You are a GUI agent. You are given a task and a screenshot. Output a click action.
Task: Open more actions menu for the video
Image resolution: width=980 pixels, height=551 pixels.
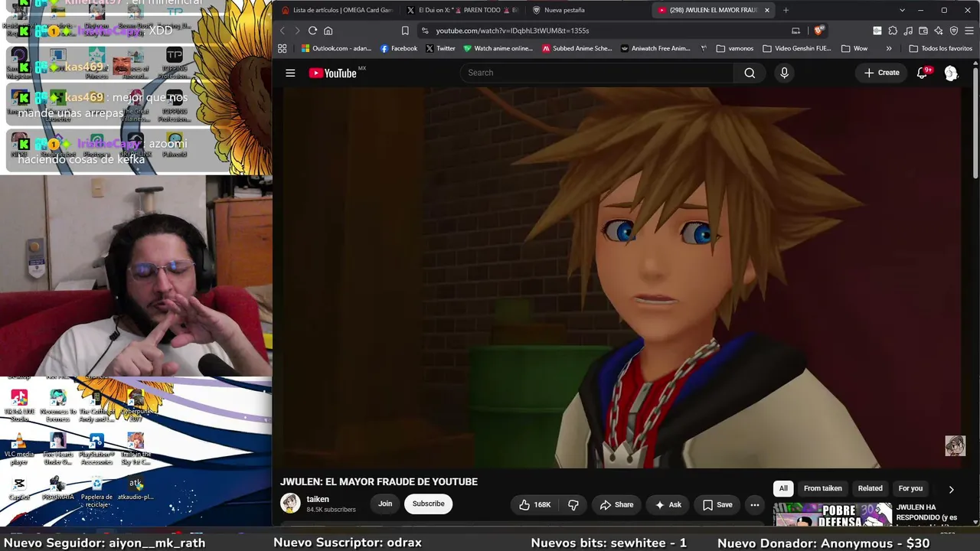[754, 504]
